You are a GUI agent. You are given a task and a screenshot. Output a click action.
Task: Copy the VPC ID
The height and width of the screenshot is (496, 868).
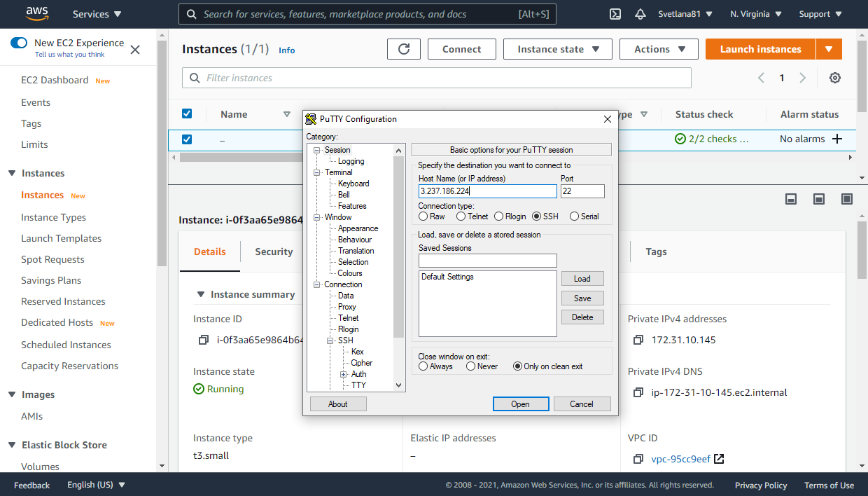coord(638,459)
